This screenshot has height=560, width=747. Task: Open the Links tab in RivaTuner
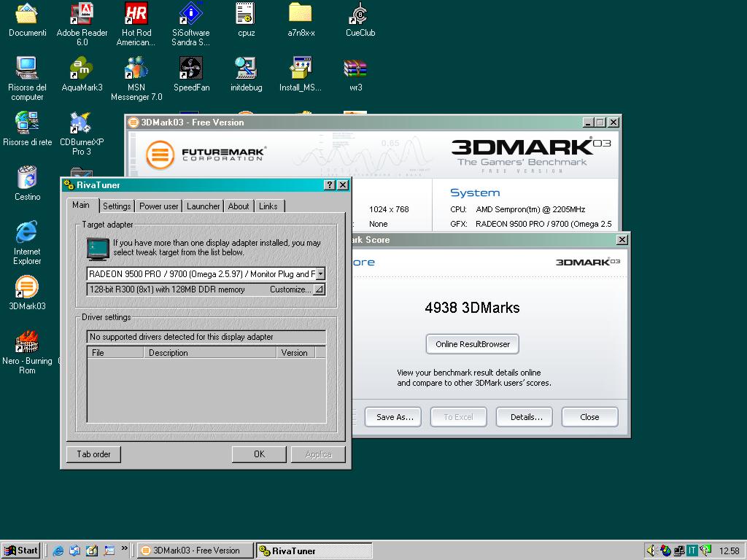click(x=268, y=206)
